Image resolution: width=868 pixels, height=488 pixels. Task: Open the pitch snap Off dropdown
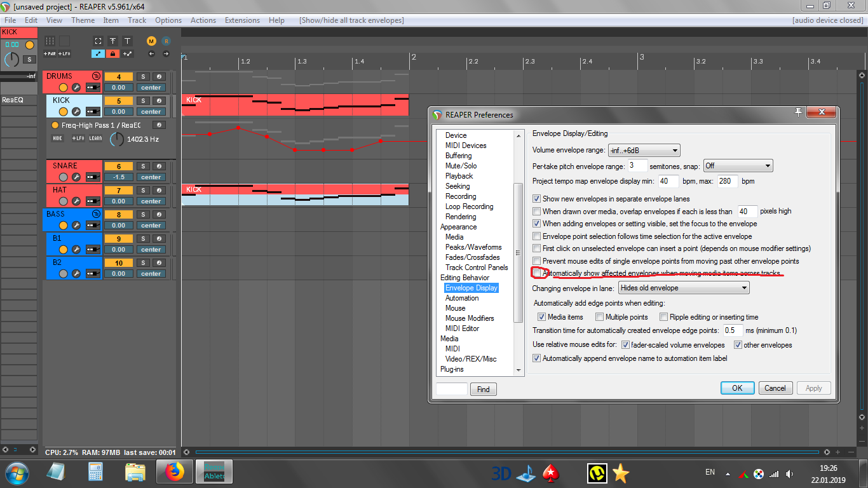coord(738,166)
